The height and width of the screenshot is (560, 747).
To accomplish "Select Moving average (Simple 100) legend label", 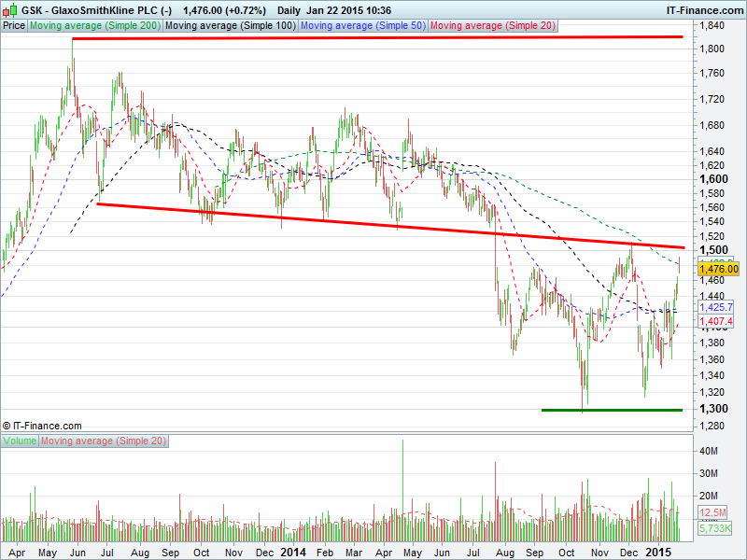I will [x=231, y=26].
